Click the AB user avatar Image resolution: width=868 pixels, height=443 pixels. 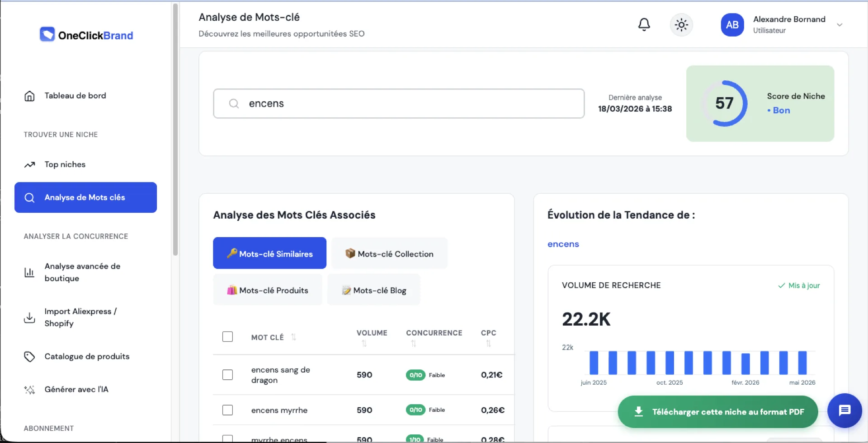[732, 24]
